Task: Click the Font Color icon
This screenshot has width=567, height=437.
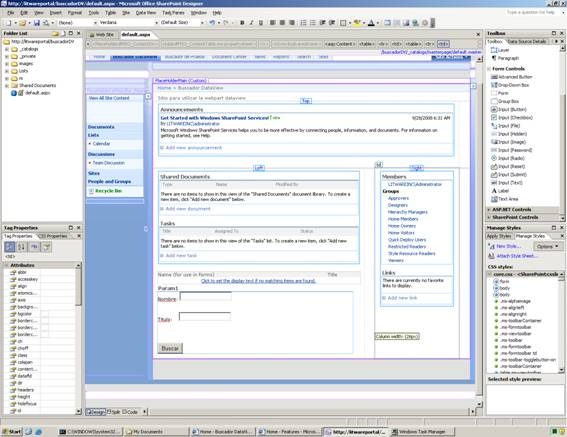Action: click(371, 23)
